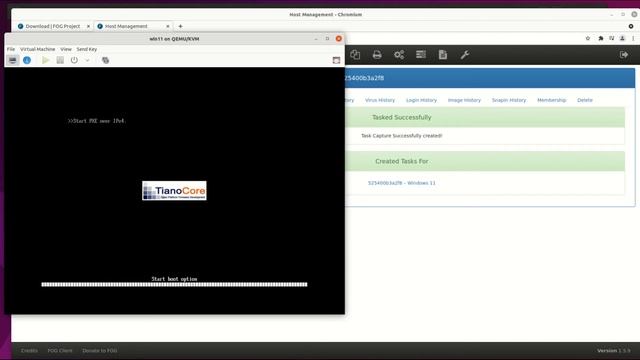Close the Host Management browser tab
This screenshot has height=360, width=640.
[x=168, y=26]
